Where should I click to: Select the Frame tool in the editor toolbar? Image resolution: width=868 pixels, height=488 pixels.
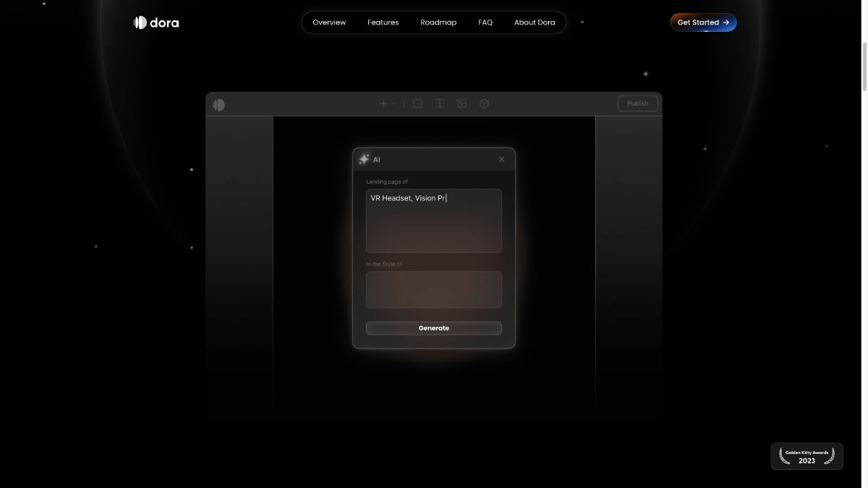click(417, 103)
